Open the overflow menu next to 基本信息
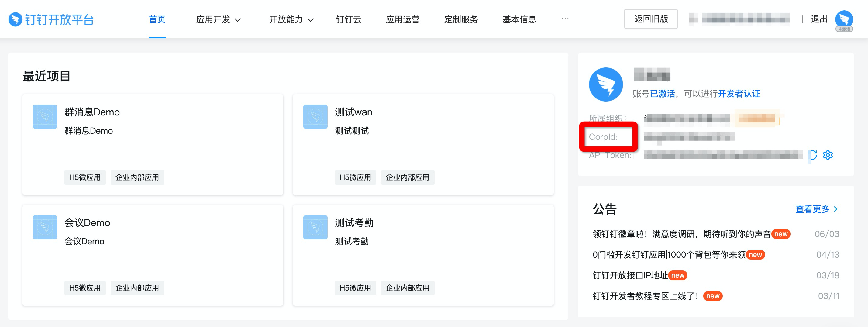 pos(565,19)
